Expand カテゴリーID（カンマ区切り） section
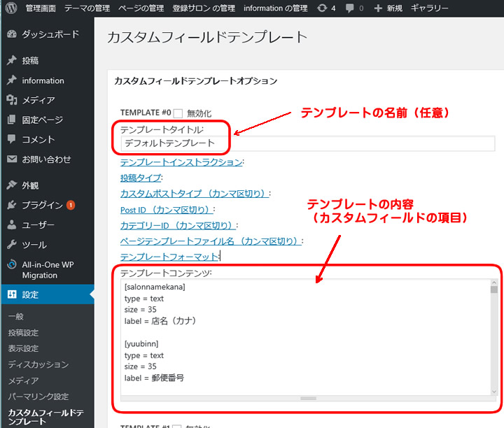Image resolution: width=504 pixels, height=428 pixels. 178,225
